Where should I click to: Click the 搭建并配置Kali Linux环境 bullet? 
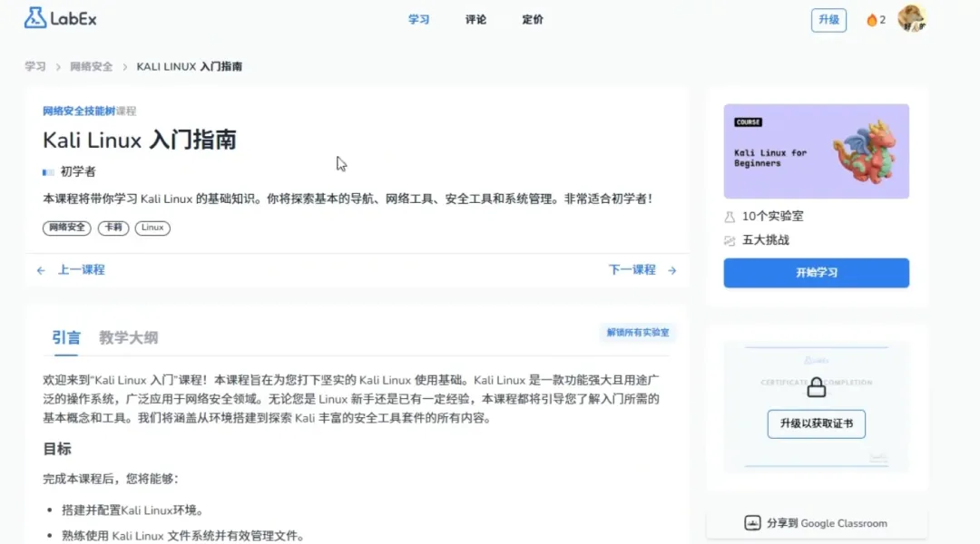133,510
